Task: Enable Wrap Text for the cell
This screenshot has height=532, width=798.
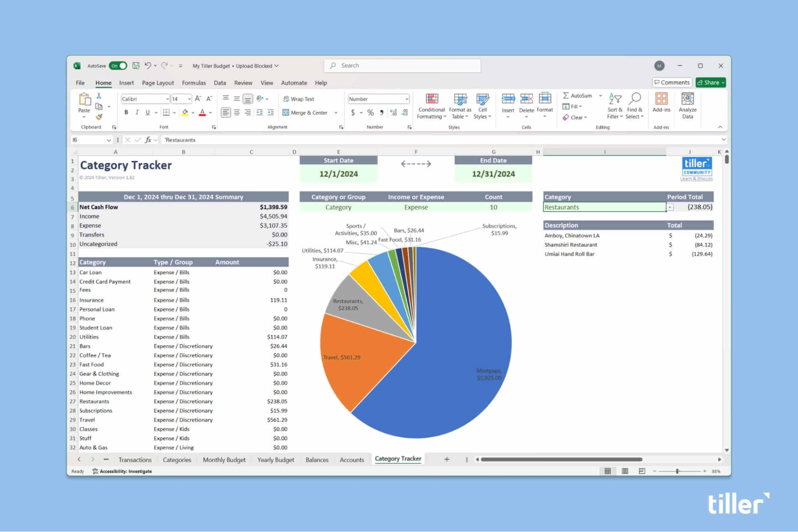Action: tap(299, 99)
